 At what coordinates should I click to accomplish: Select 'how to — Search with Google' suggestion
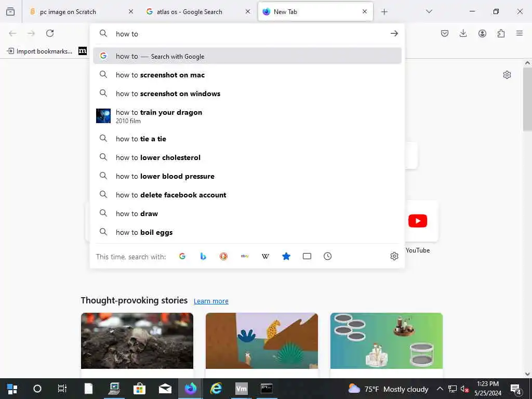(247, 56)
